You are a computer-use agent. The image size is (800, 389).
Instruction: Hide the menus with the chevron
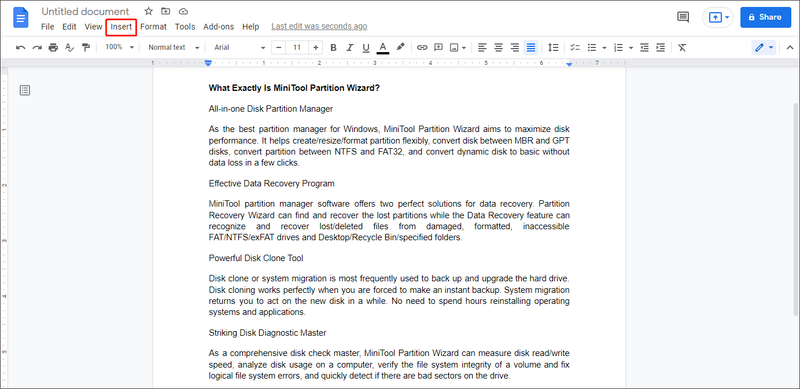click(790, 47)
